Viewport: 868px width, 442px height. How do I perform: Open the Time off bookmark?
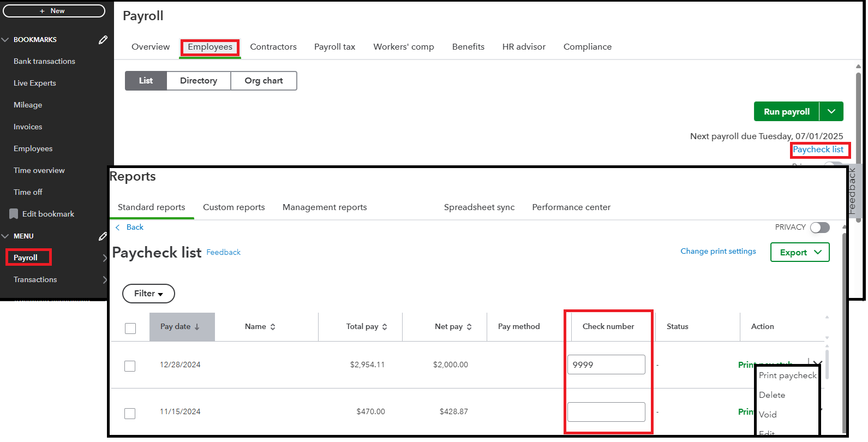point(28,192)
